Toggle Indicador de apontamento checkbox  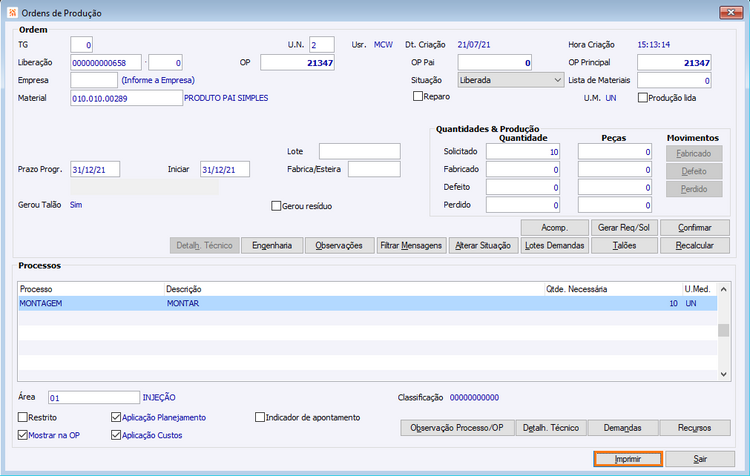(260, 417)
